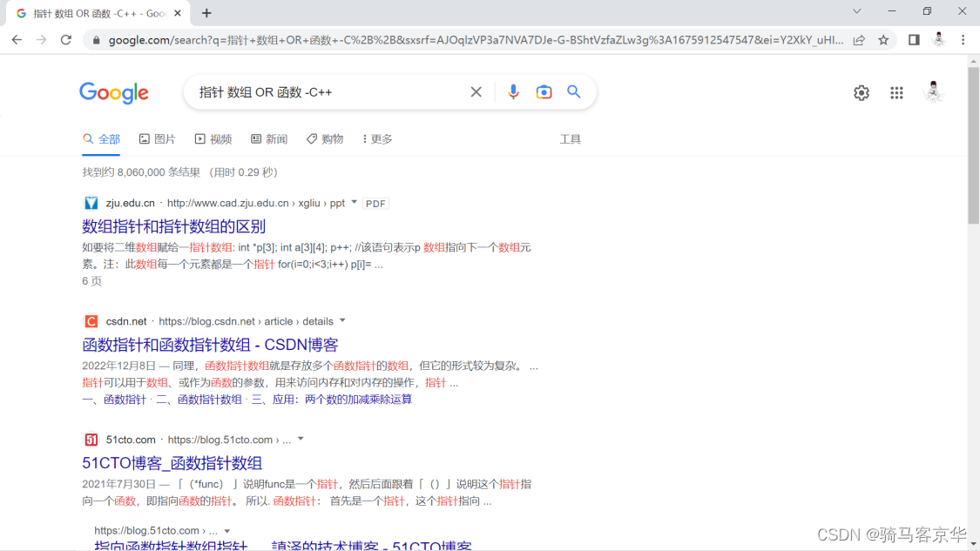This screenshot has width=980, height=551.
Task: Jump to 二、函数指针数组 section link
Action: click(x=199, y=400)
